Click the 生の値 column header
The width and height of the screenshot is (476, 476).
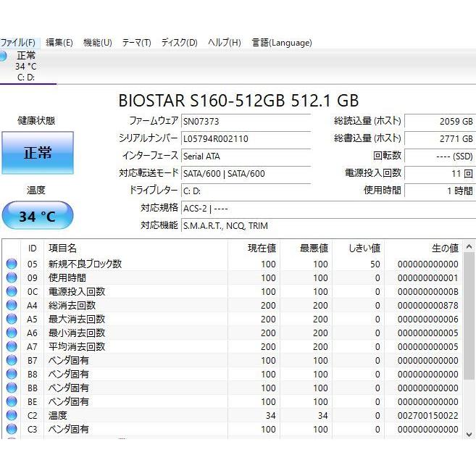[x=423, y=248]
